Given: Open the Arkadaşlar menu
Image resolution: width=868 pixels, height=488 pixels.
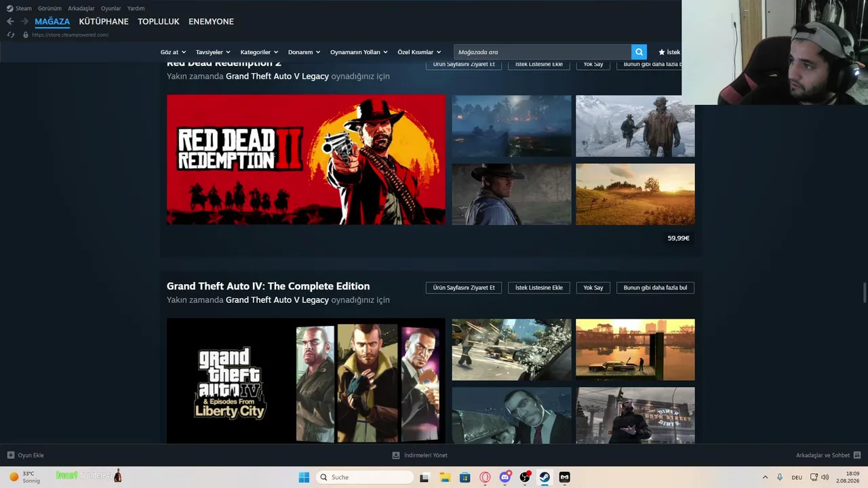Looking at the screenshot, I should (x=81, y=8).
